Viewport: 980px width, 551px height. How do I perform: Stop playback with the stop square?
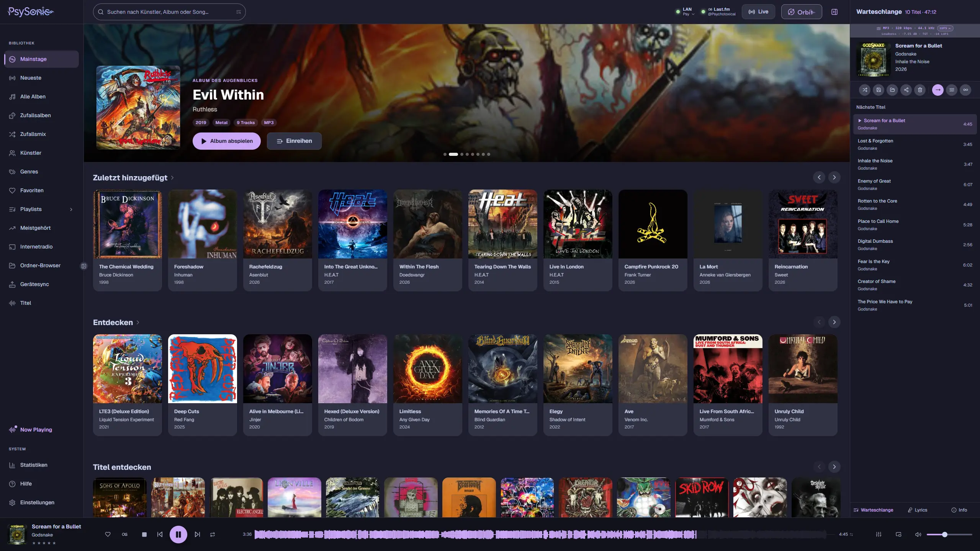(x=144, y=535)
